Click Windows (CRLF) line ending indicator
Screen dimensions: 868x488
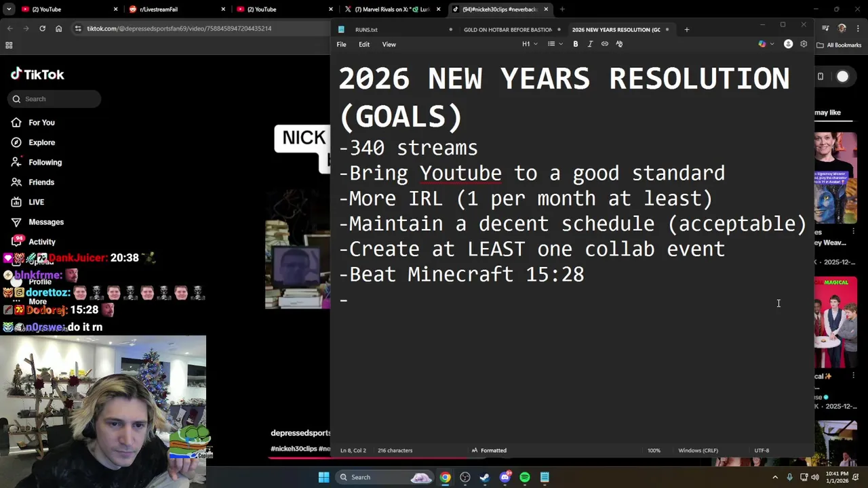point(698,450)
